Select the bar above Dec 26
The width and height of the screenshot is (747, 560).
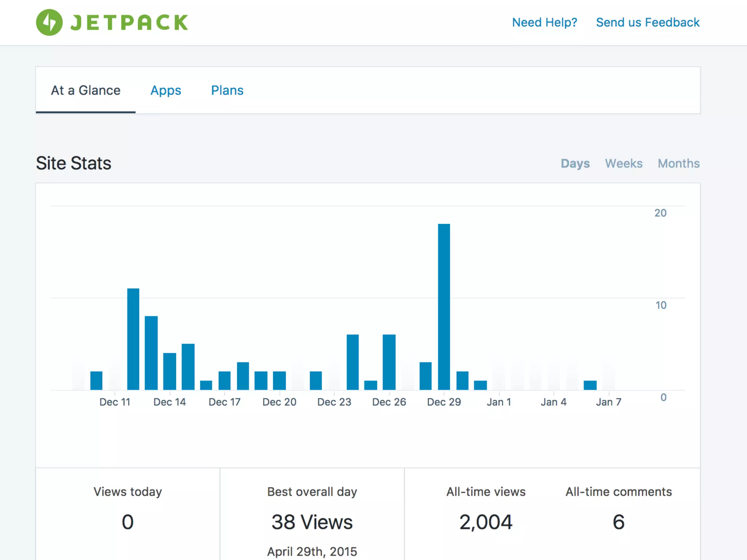pos(389,362)
